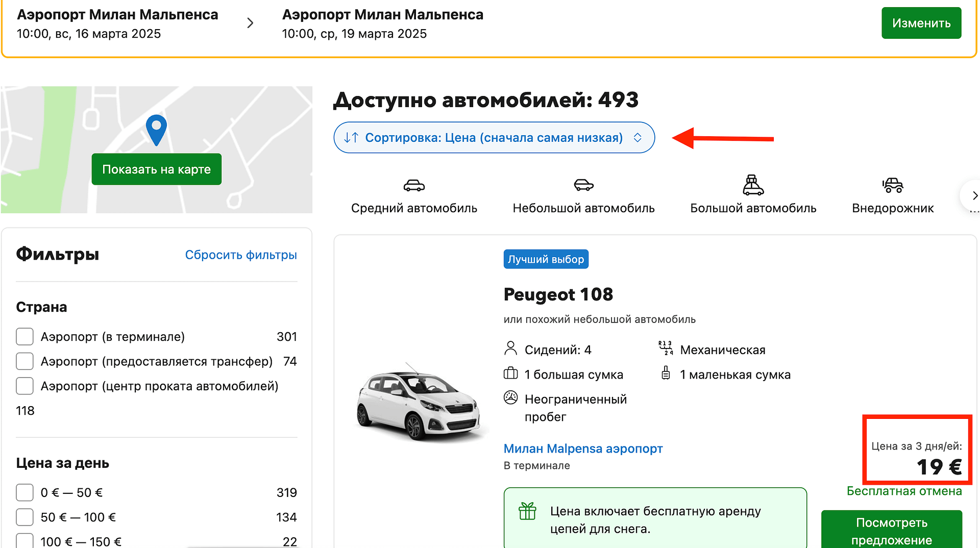980x548 pixels.
Task: Open the Милан Malpensa аэропорт location link
Action: (583, 449)
